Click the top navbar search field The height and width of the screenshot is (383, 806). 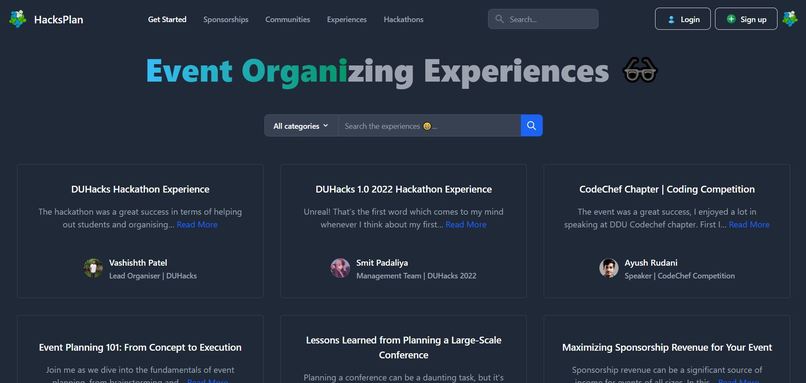coord(543,19)
